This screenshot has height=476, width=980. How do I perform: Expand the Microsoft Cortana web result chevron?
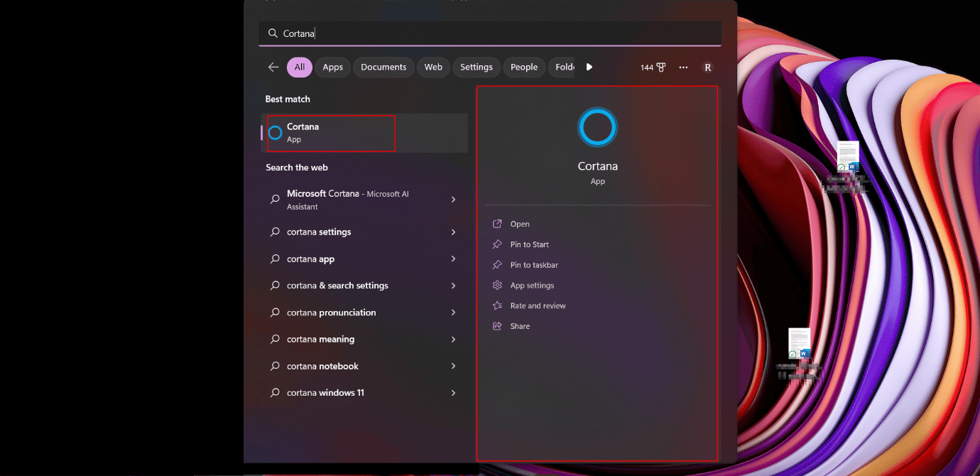pyautogui.click(x=453, y=200)
